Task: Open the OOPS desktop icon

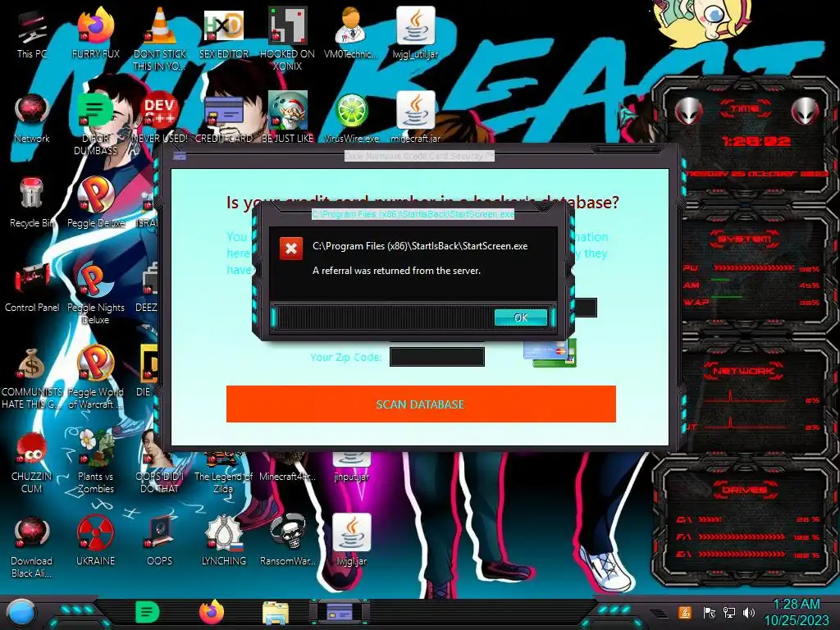Action: [160, 541]
